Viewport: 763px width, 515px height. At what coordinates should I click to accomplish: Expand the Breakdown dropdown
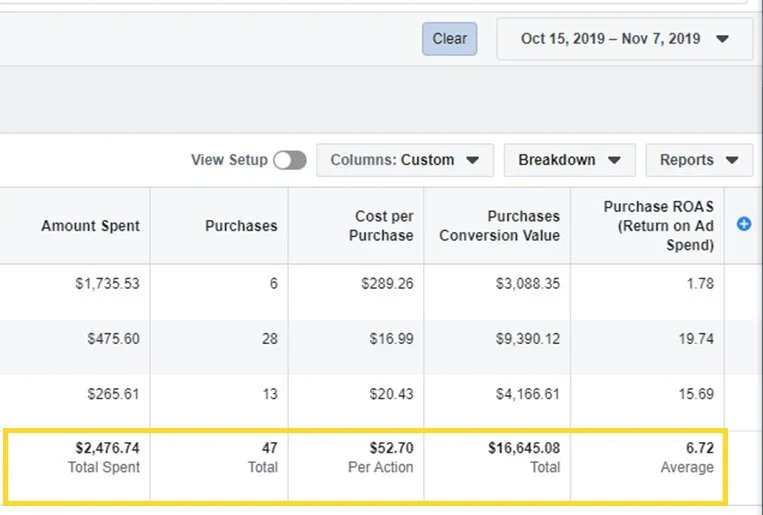(569, 160)
